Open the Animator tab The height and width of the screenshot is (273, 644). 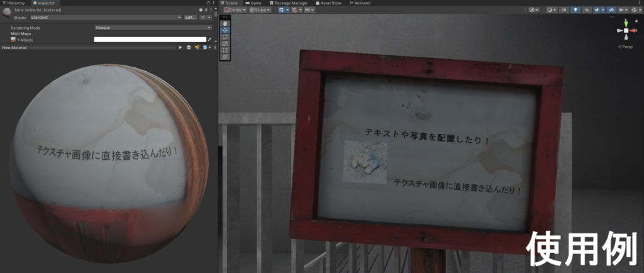click(360, 3)
